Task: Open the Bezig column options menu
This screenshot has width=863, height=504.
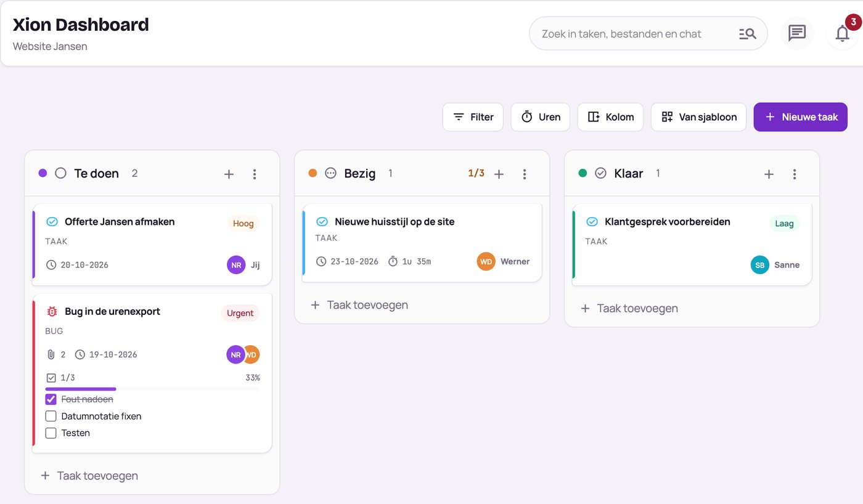Action: pyautogui.click(x=525, y=174)
